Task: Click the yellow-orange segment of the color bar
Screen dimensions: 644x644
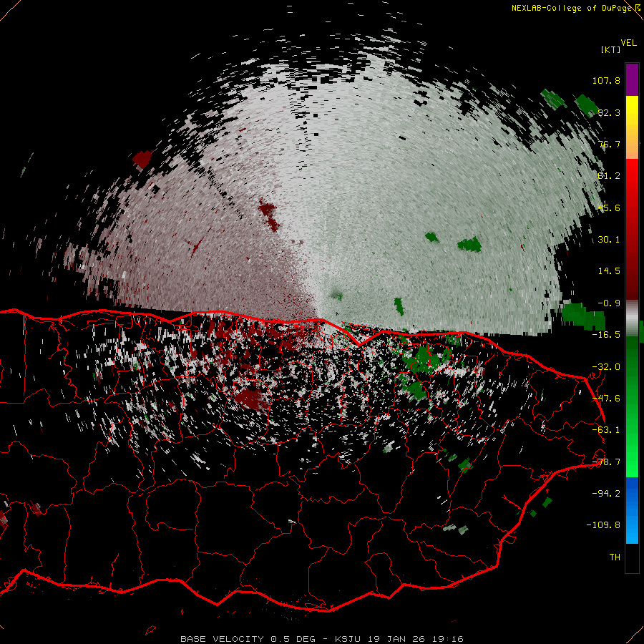Action: click(632, 127)
